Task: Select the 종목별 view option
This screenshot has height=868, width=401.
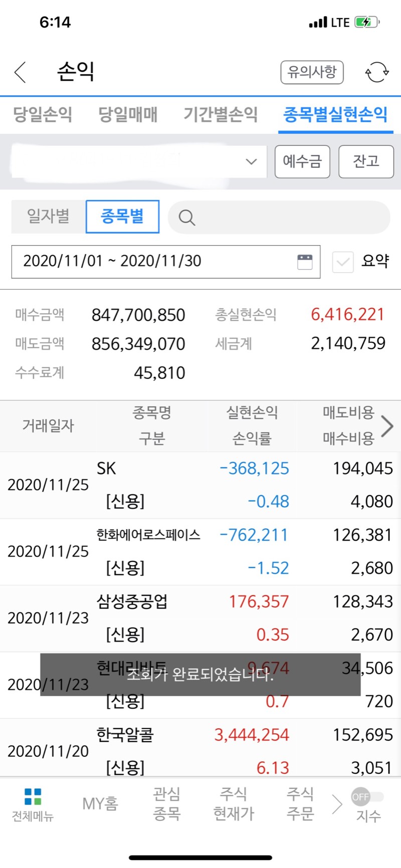Action: 123,216
